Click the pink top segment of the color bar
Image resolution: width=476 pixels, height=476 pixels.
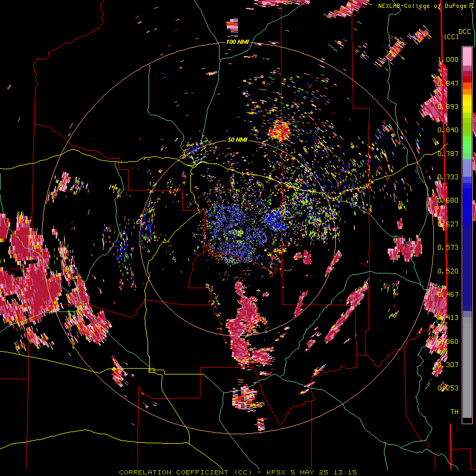(467, 56)
